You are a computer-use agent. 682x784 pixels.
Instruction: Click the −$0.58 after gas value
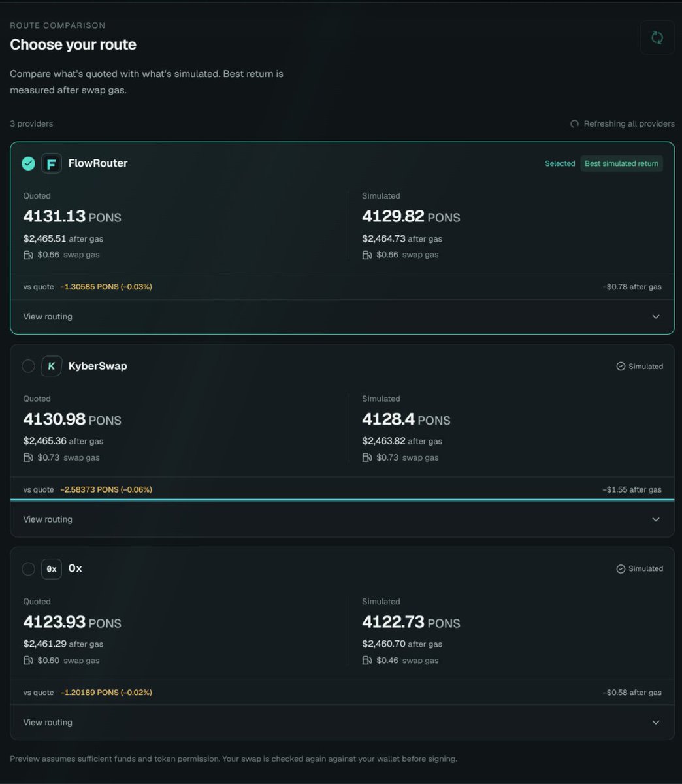tap(632, 693)
